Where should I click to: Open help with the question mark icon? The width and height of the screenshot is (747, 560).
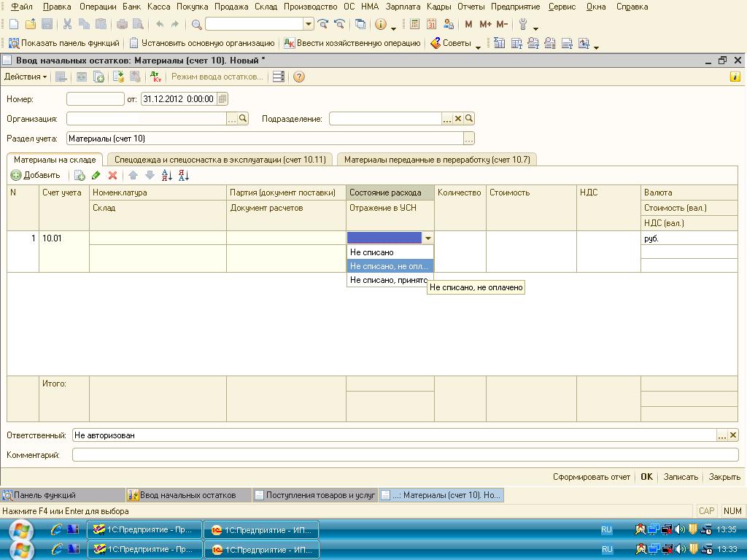(x=298, y=77)
